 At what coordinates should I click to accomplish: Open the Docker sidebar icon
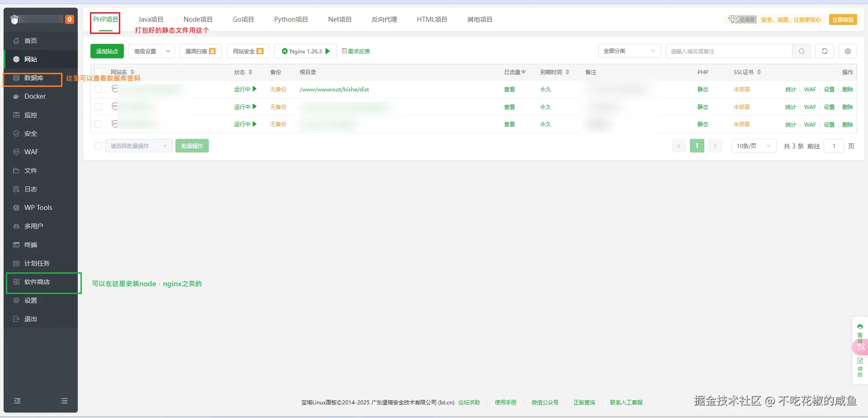coord(16,96)
